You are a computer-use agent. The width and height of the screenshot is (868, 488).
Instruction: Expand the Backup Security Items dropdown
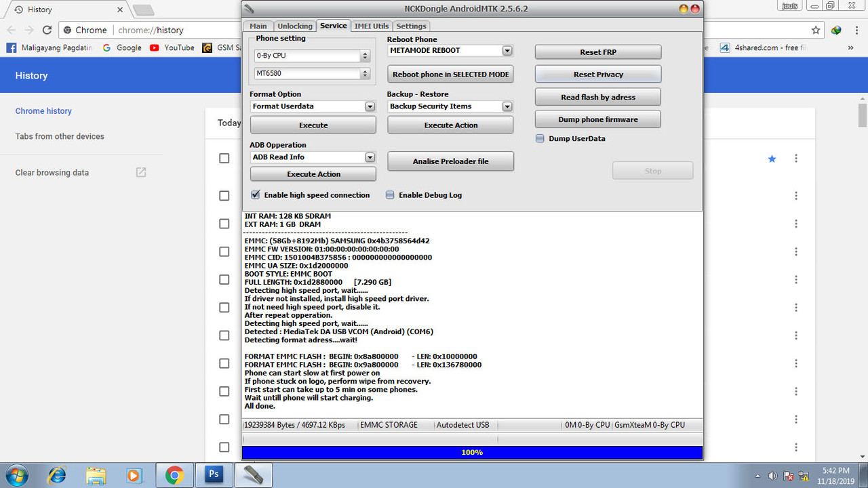click(507, 106)
